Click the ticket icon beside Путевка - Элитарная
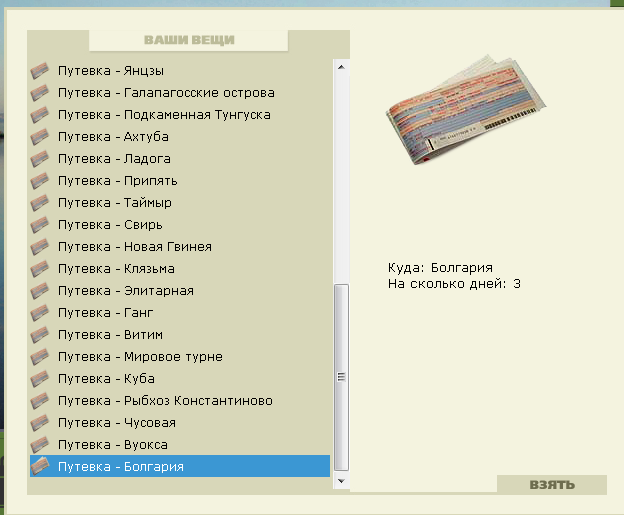 [x=39, y=291]
